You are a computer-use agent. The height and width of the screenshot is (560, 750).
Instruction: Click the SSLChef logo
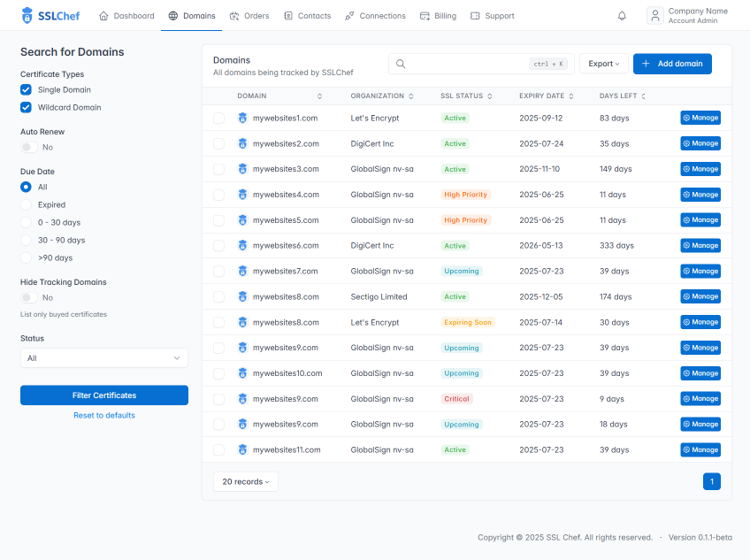click(50, 16)
